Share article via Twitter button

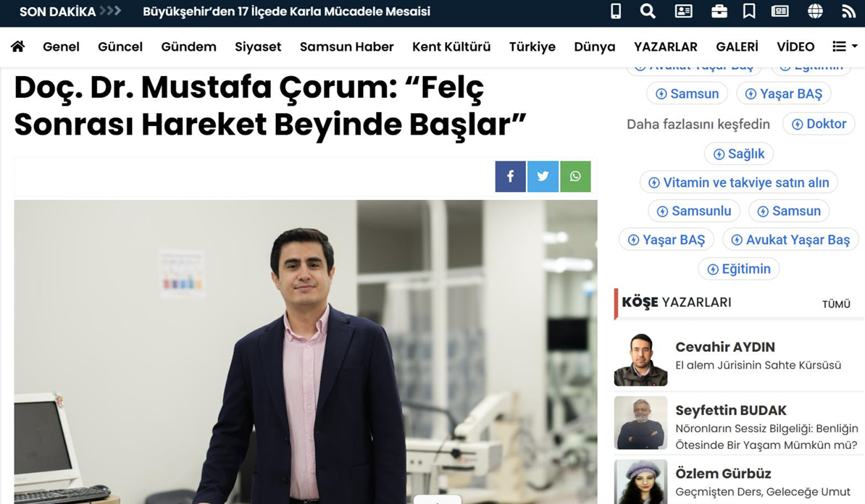(543, 176)
